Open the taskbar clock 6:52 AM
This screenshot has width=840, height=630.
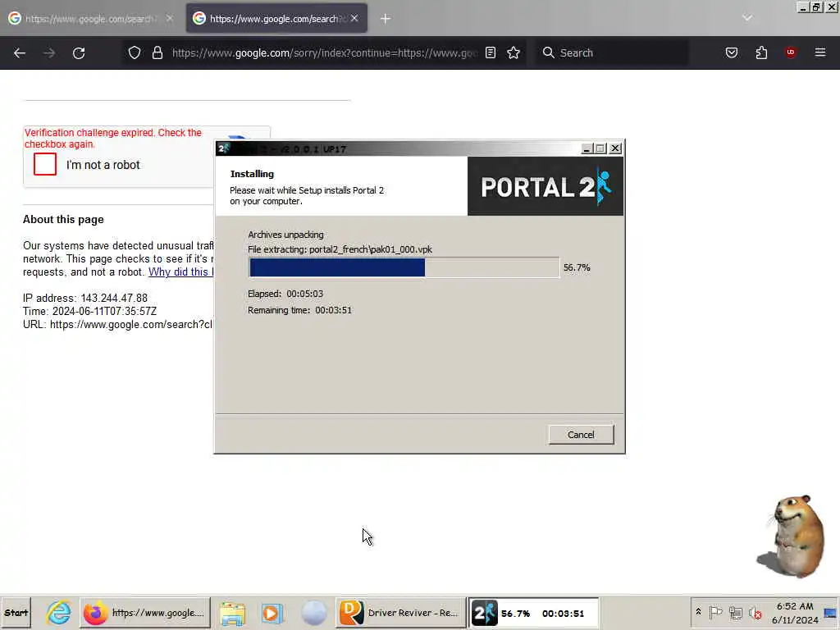point(795,613)
